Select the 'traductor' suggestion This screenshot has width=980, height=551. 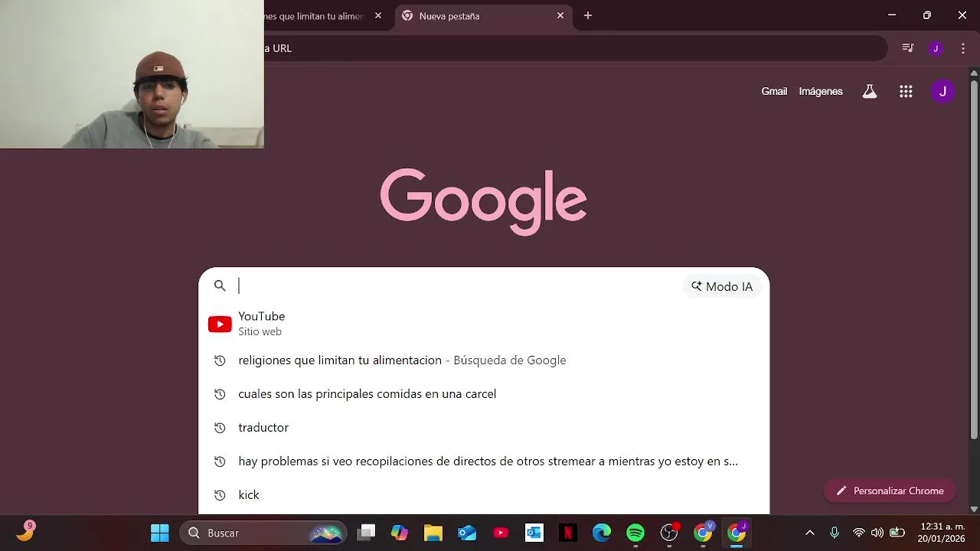pyautogui.click(x=484, y=428)
